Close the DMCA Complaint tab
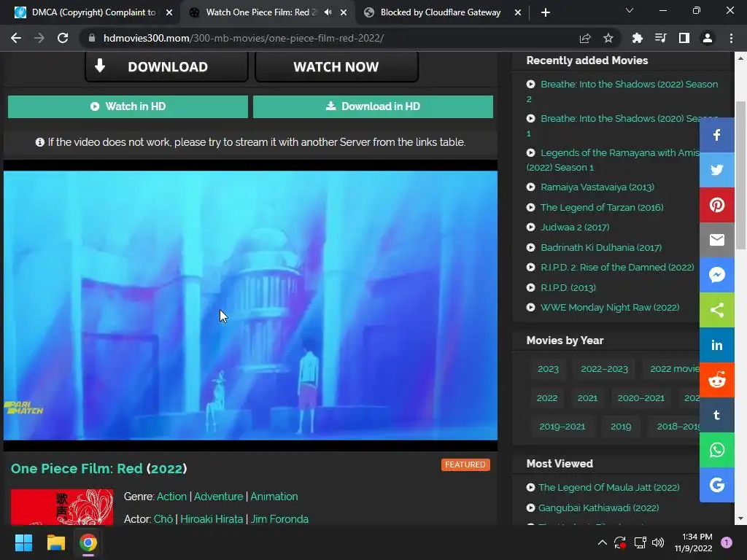Image resolution: width=747 pixels, height=560 pixels. click(169, 12)
